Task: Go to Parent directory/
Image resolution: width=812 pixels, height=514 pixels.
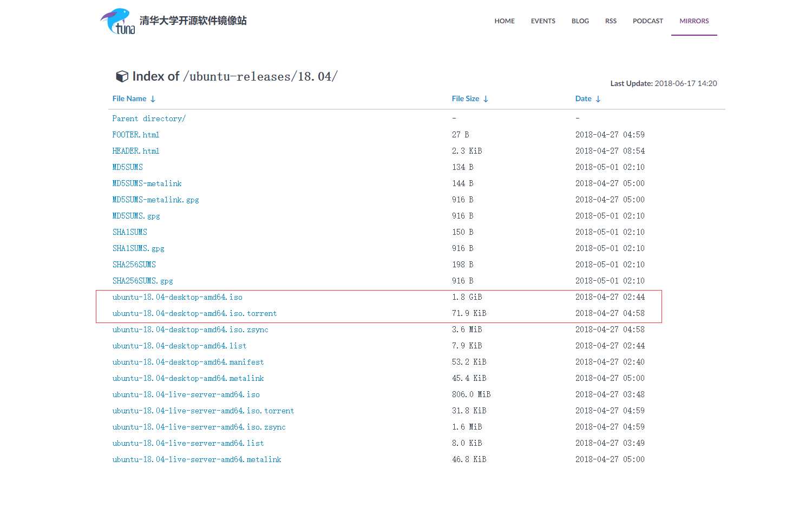Action: point(149,118)
